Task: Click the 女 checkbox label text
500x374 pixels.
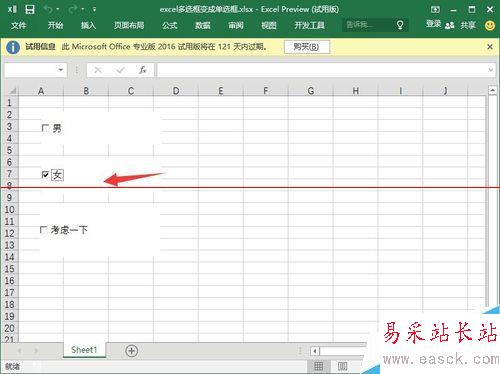Action: pyautogui.click(x=57, y=175)
